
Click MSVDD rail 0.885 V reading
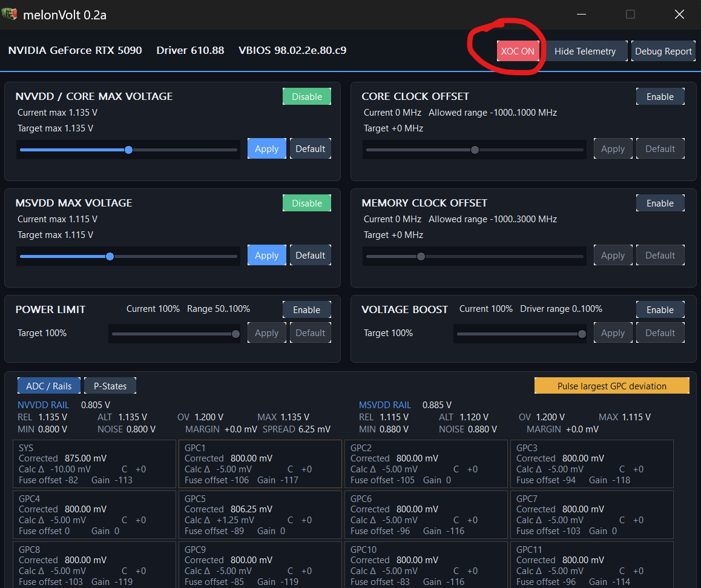point(437,405)
